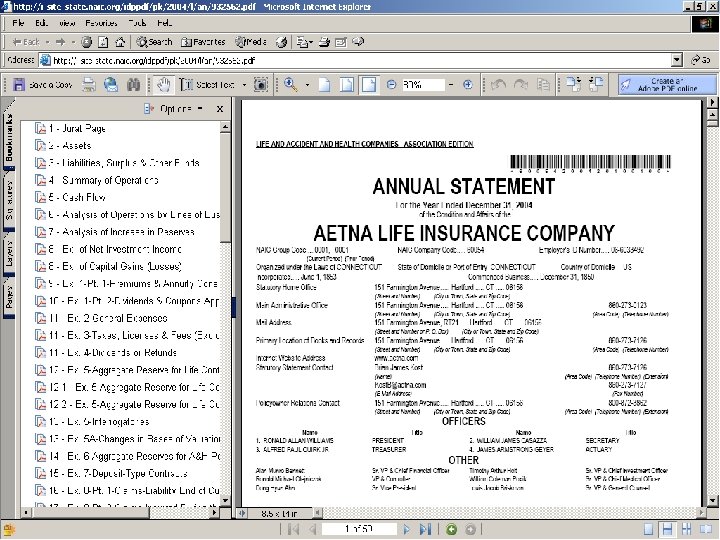Open the Favorites menu
This screenshot has width=720, height=540.
point(101,23)
